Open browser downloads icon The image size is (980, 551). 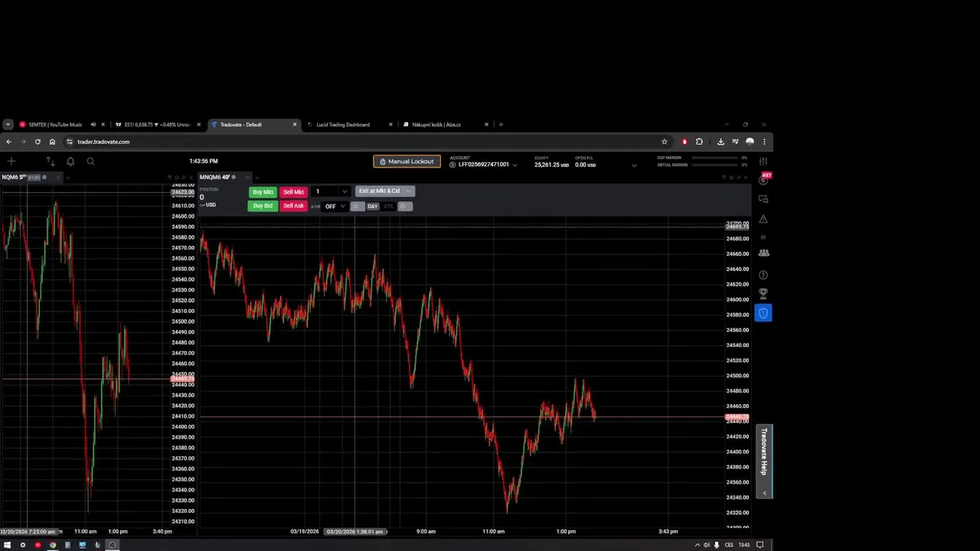tap(720, 142)
